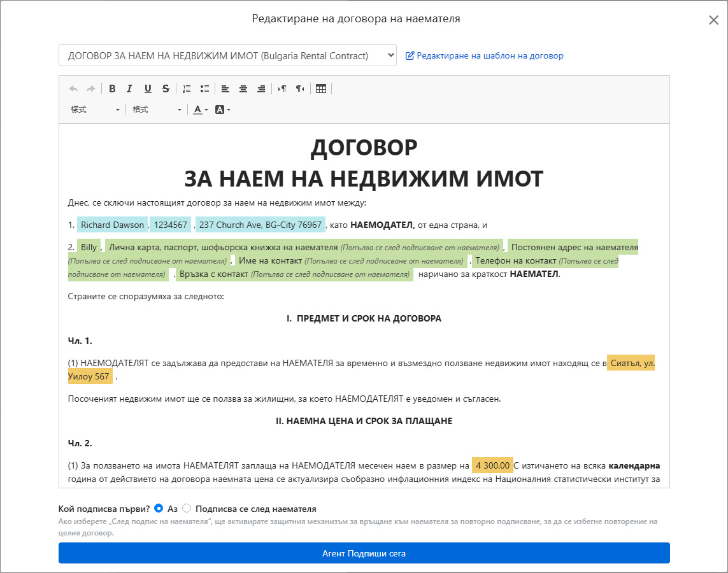The height and width of the screenshot is (573, 728).
Task: Click the 'Връзка с контакт' placeholder
Action: [294, 274]
